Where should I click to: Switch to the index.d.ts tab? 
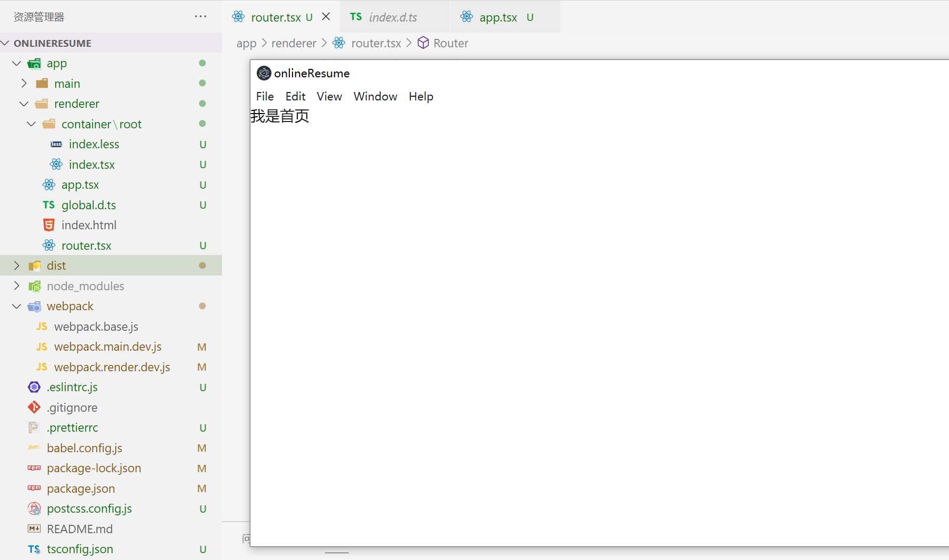coord(392,17)
